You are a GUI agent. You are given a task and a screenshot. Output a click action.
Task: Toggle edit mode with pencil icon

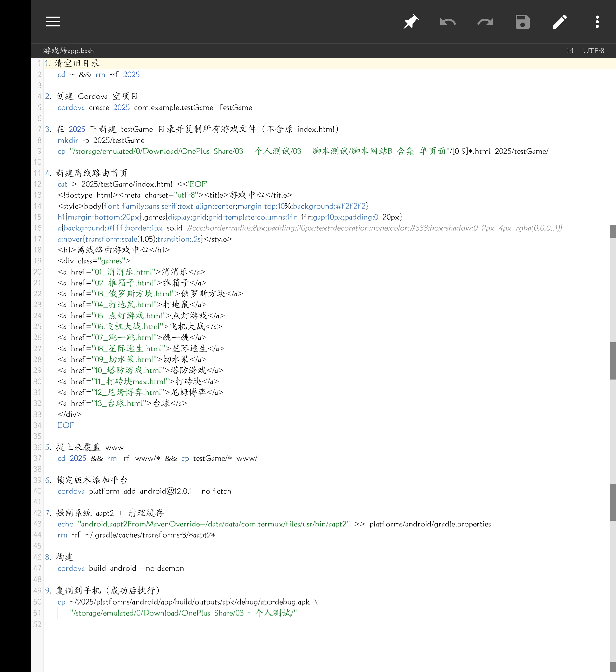(x=560, y=22)
